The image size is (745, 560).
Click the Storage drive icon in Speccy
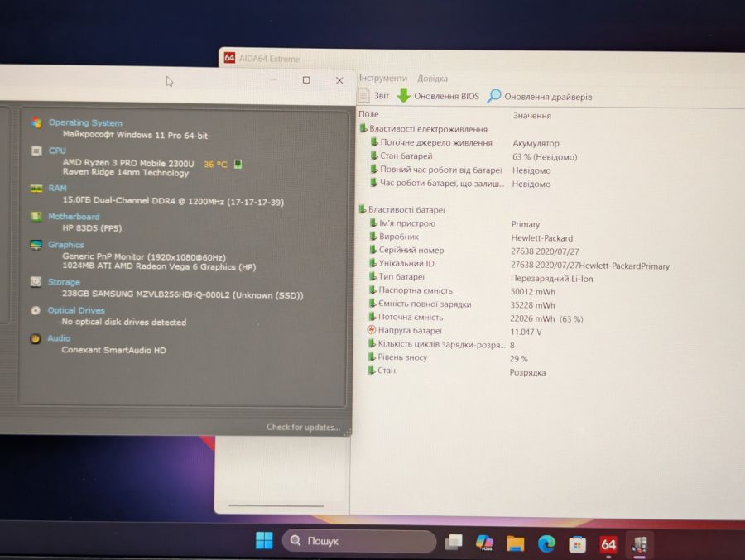tap(36, 282)
